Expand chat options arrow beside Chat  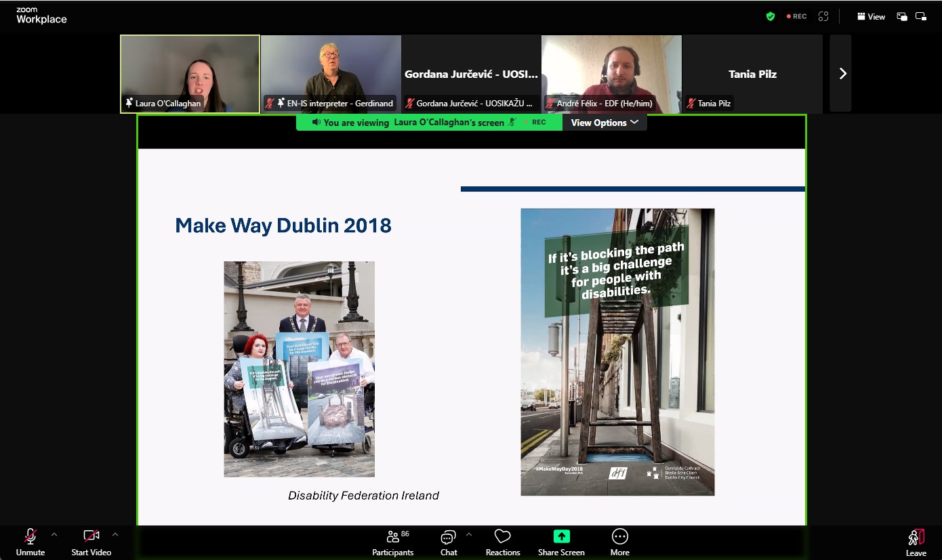pyautogui.click(x=468, y=535)
